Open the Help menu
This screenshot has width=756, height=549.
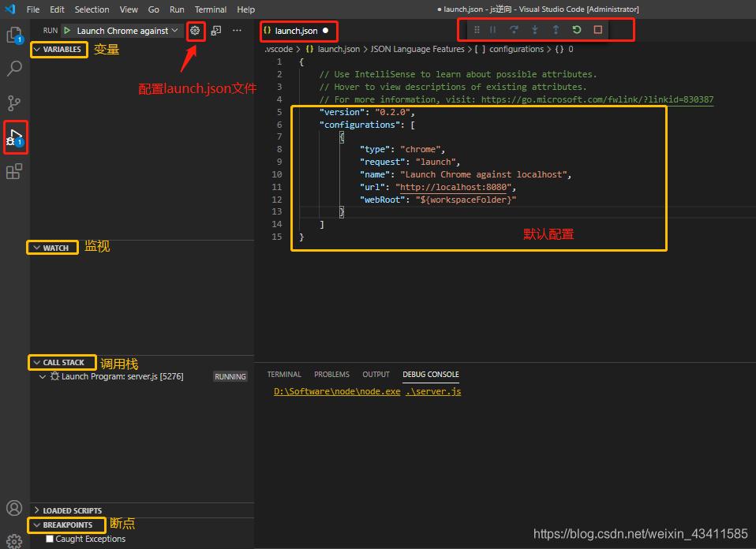pyautogui.click(x=246, y=9)
